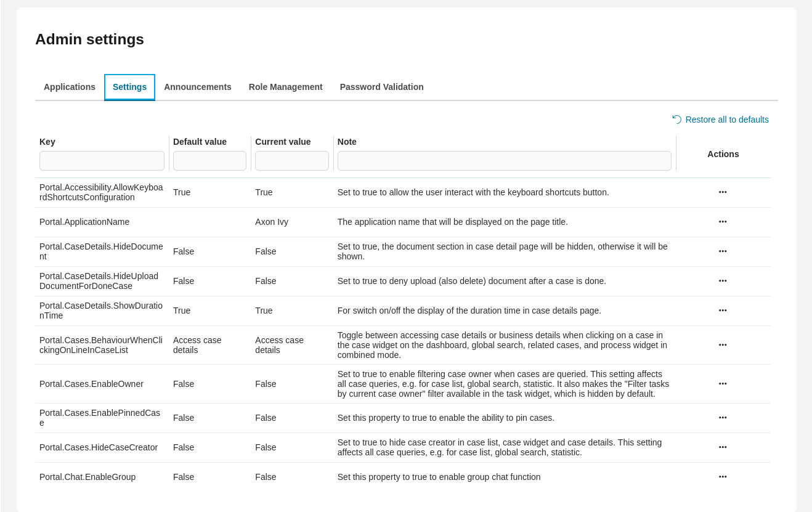
Task: Click the Current value filter field
Action: [291, 160]
